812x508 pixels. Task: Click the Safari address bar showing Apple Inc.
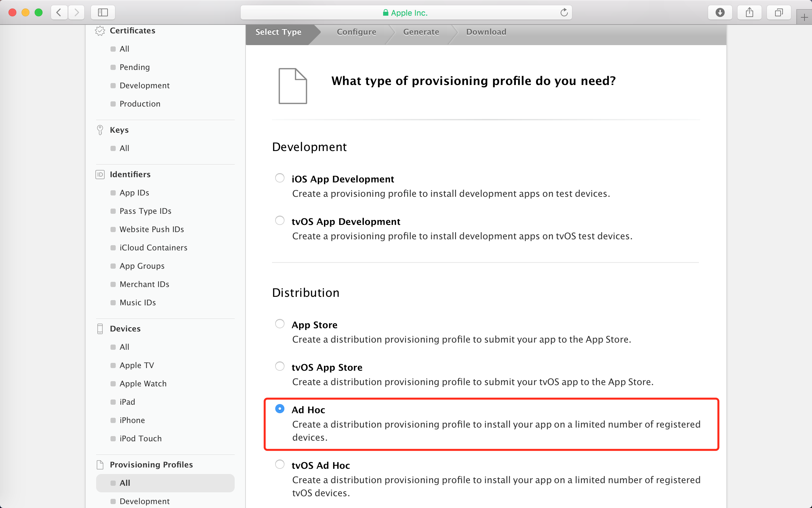coord(406,13)
